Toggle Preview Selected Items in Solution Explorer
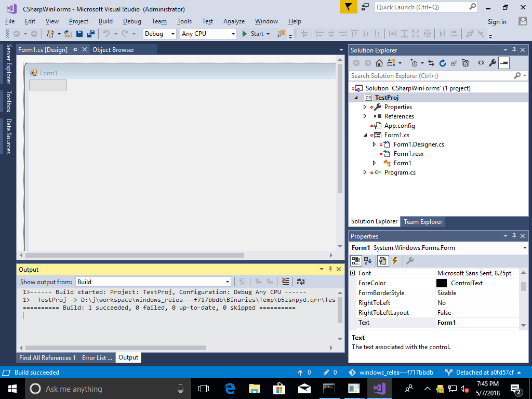The width and height of the screenshot is (532, 399). point(504,63)
